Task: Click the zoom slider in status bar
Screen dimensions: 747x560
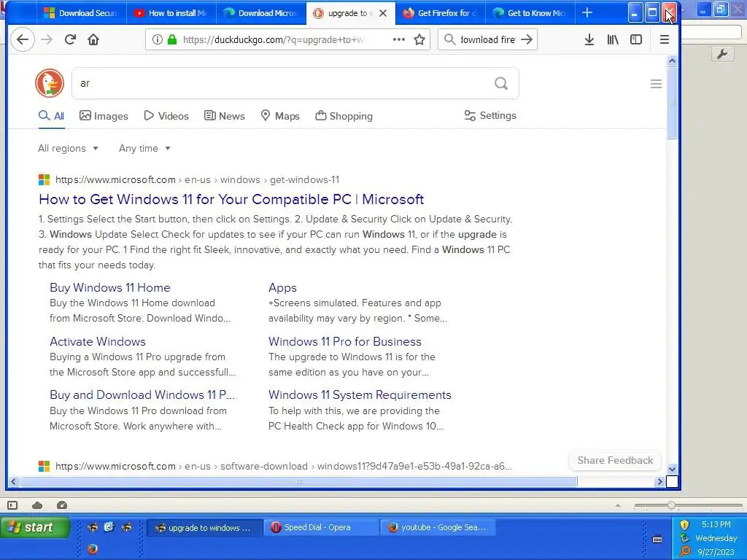Action: pos(671,505)
